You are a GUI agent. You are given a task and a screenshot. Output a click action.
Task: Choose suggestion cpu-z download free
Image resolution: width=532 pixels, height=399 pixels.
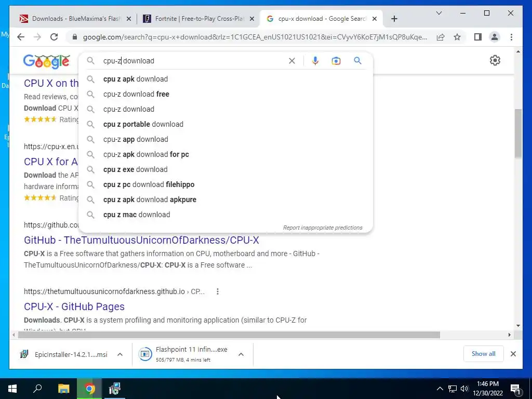pyautogui.click(x=225, y=94)
